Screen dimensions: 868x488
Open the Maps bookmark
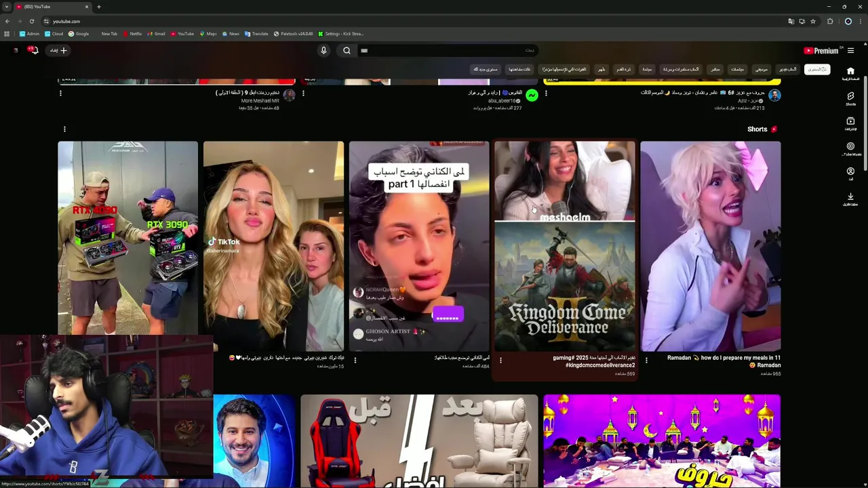point(208,33)
